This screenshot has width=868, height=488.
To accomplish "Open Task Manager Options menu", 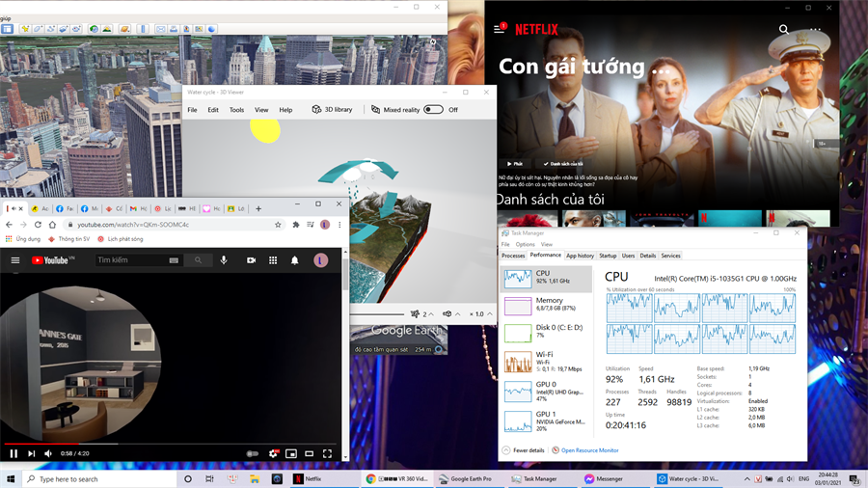I will (525, 244).
